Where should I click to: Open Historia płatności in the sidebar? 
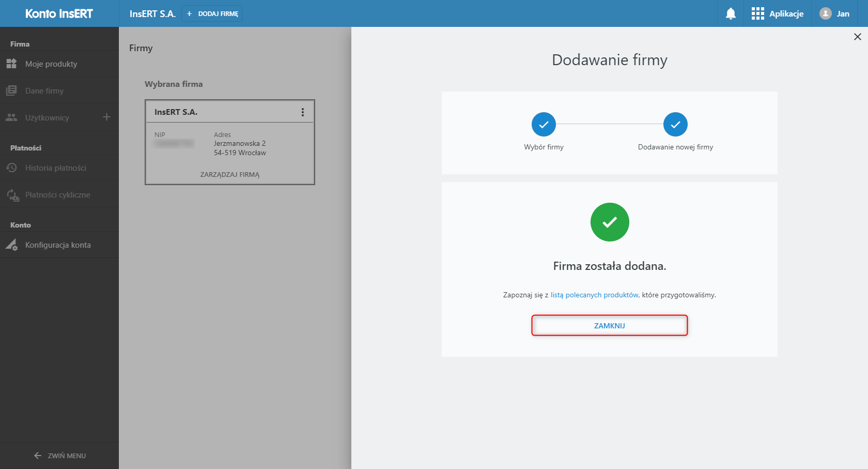tap(59, 168)
